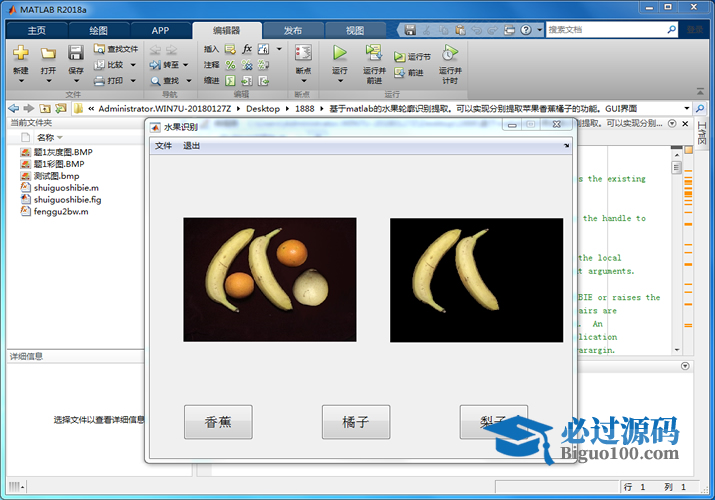Image resolution: width=715 pixels, height=500 pixels.
Task: Click the insert section icon next to 插入
Action: point(230,49)
